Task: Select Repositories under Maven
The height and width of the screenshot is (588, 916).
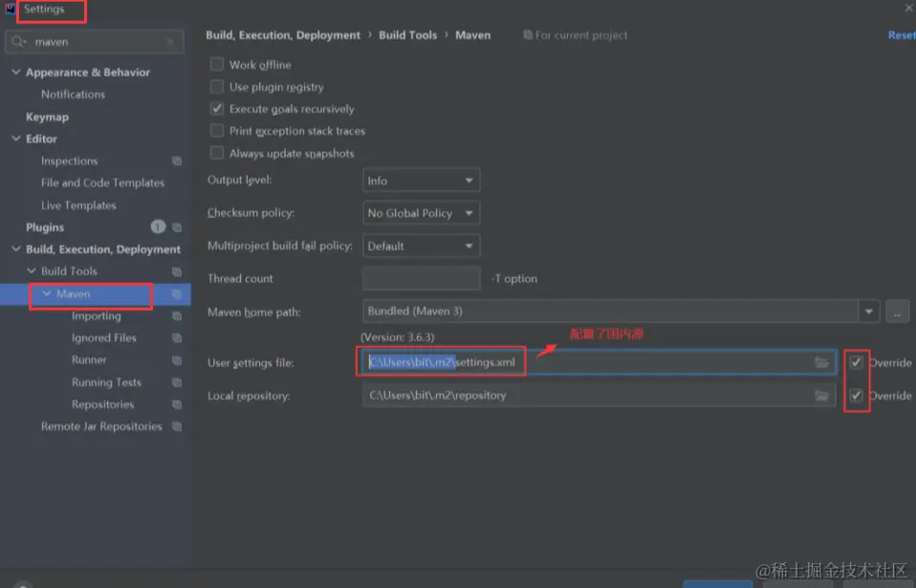Action: tap(103, 404)
